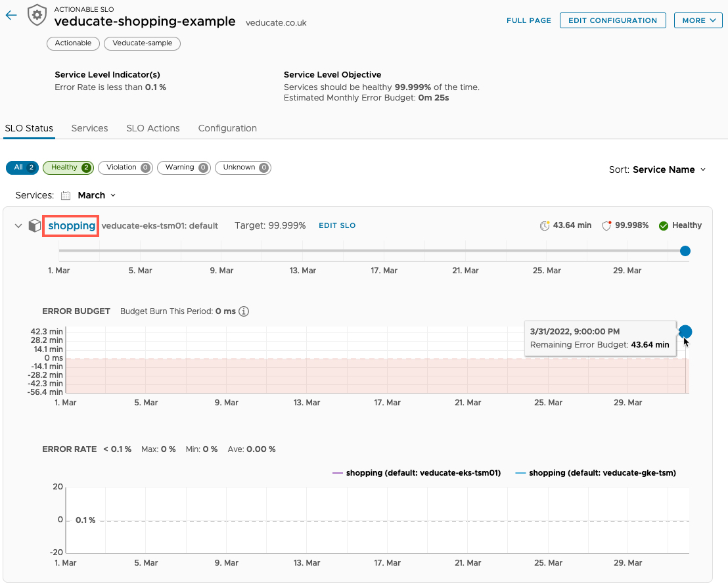This screenshot has height=586, width=728.
Task: Switch to the SLO Status tab
Action: point(29,129)
